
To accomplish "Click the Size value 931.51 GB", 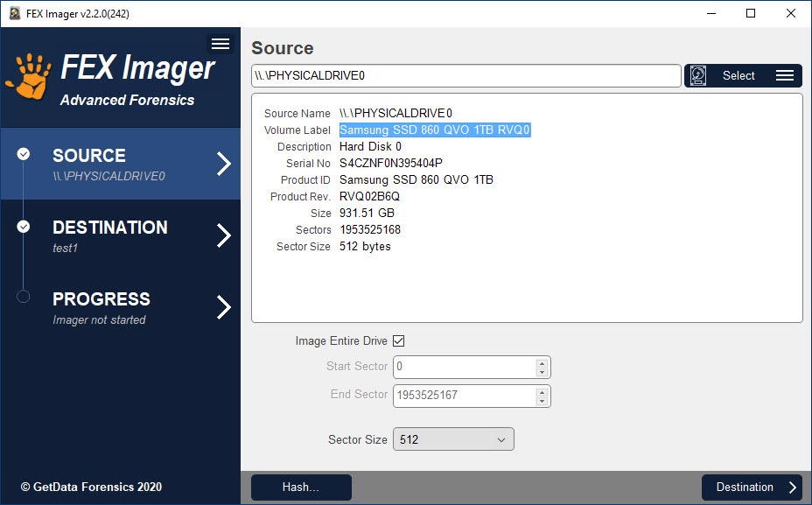I will coord(367,213).
